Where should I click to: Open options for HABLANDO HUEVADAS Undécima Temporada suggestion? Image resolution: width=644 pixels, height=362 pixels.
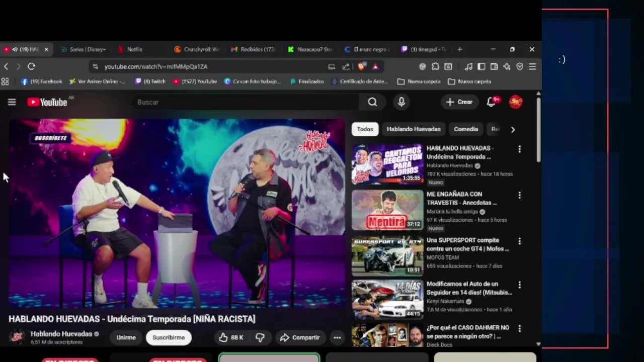coord(520,149)
